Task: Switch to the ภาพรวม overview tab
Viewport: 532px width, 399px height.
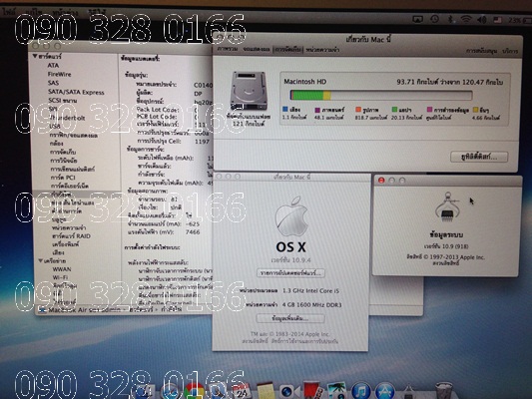Action: click(x=227, y=50)
